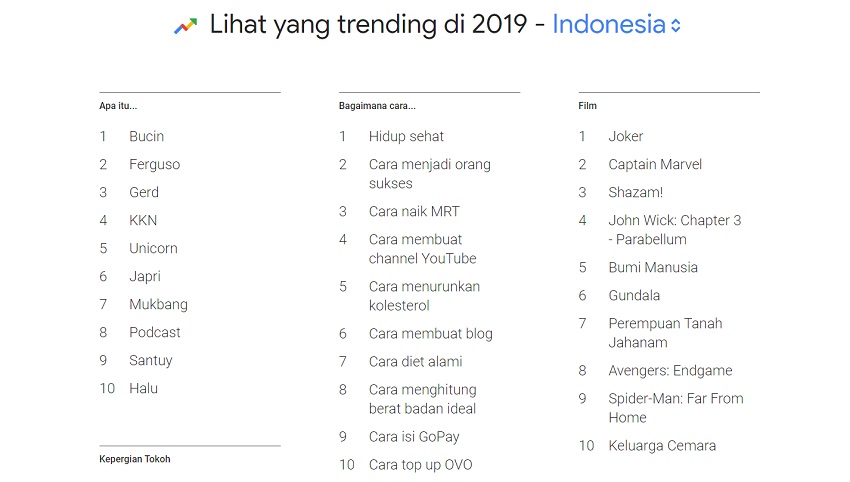The height and width of the screenshot is (482, 850).
Task: Click the country selector chevron arrows
Action: (x=676, y=26)
